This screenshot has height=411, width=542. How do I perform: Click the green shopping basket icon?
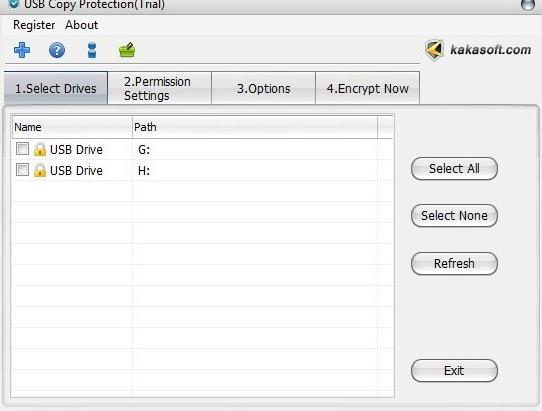(127, 50)
